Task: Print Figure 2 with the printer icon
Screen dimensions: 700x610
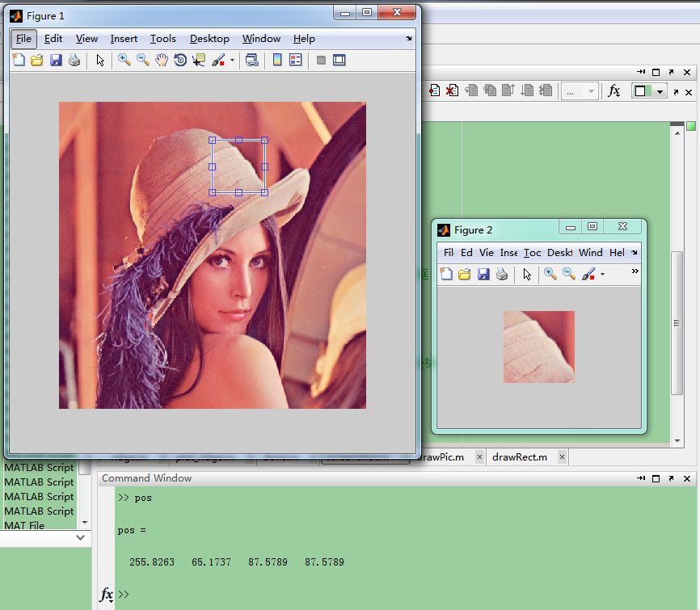Action: pyautogui.click(x=502, y=274)
